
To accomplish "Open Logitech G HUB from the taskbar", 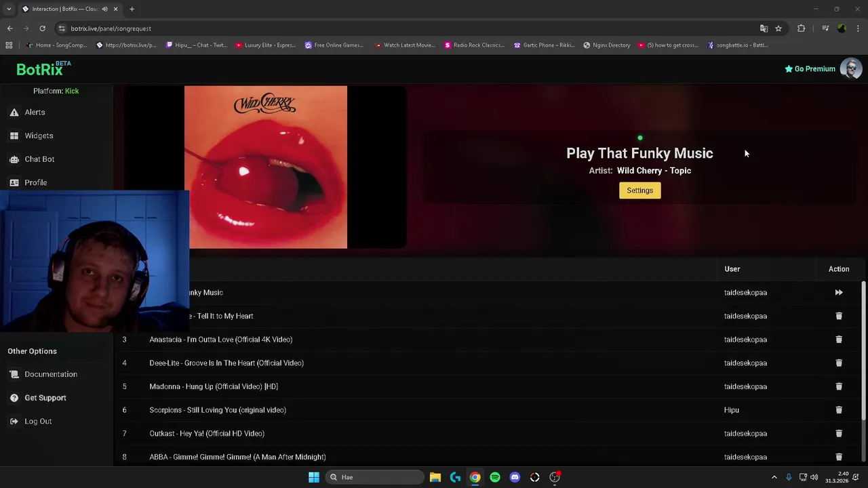I will click(x=455, y=477).
